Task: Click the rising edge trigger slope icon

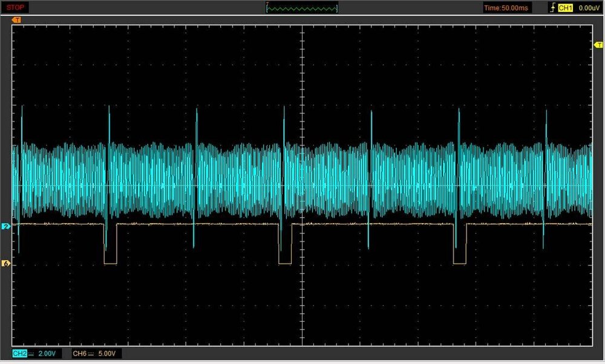Action: (x=551, y=8)
